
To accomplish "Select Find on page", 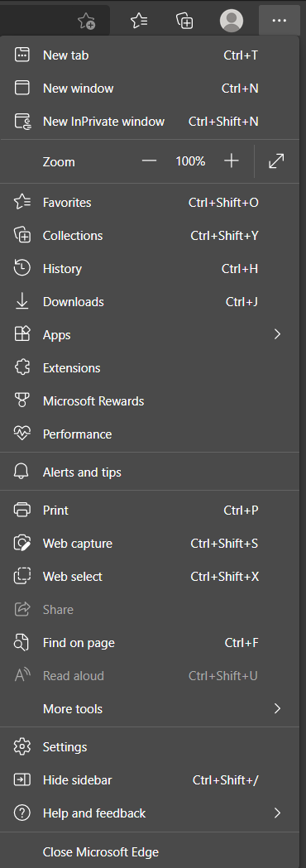I will click(153, 643).
